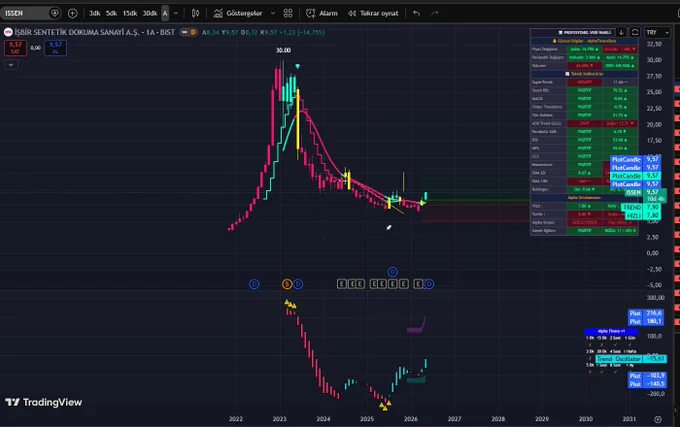Expand the time interval dropdown arrow
Image resolution: width=680 pixels, height=427 pixels.
(176, 13)
